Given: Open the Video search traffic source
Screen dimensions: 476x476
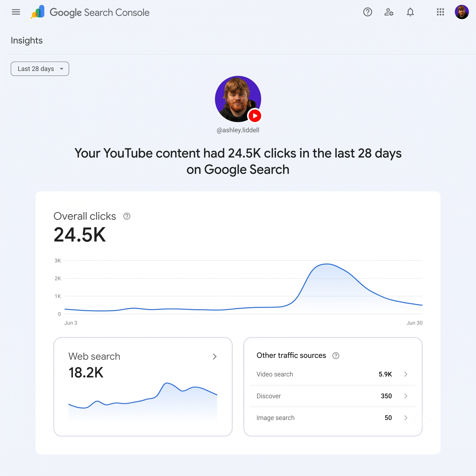Looking at the screenshot, I should tap(333, 374).
